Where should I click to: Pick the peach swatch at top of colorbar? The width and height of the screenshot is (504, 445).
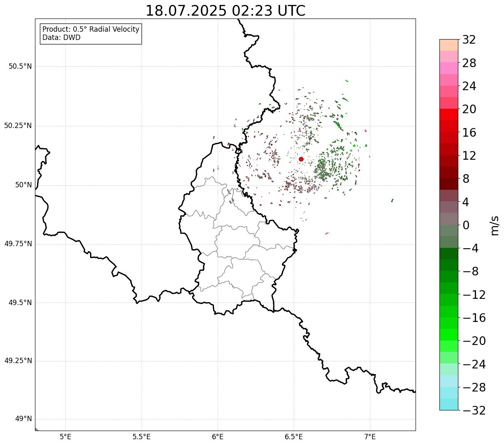[449, 45]
